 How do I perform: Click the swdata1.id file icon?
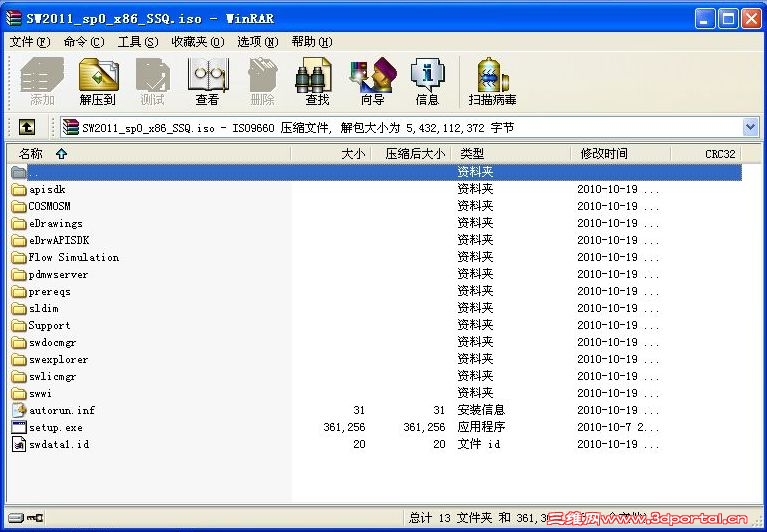click(x=19, y=444)
